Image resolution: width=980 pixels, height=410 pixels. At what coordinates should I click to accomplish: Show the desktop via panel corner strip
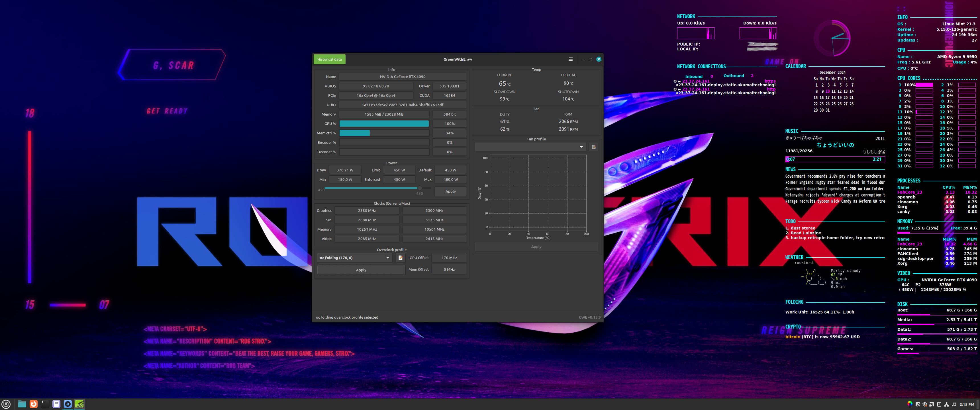pos(978,404)
